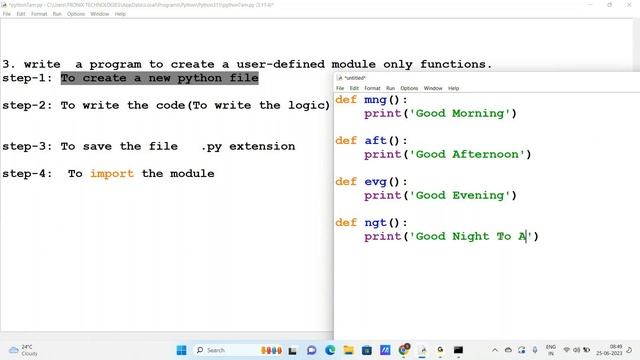Click '.py extension' text in step-3
The width and height of the screenshot is (640, 360).
point(248,146)
